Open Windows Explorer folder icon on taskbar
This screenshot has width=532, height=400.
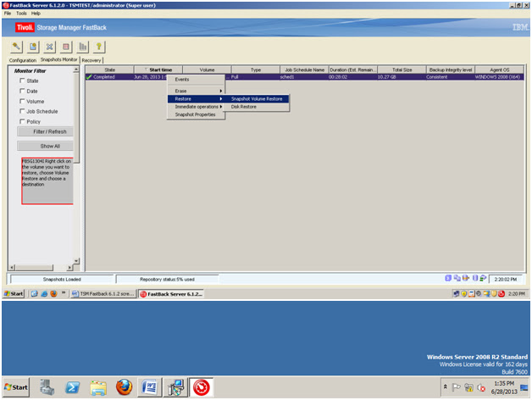[98, 387]
